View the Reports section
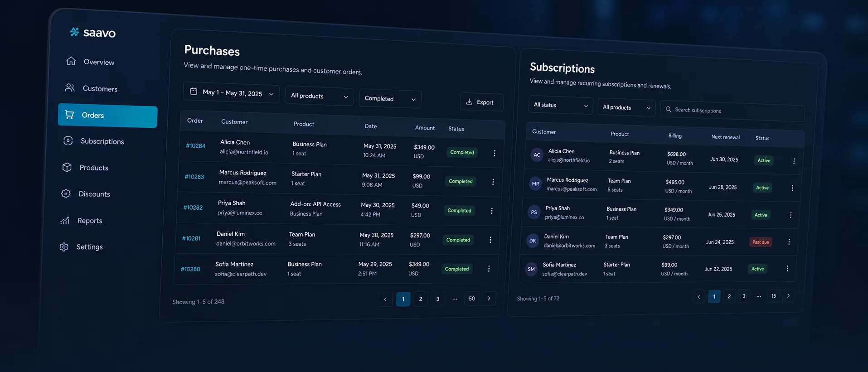The image size is (868, 372). pos(82,221)
